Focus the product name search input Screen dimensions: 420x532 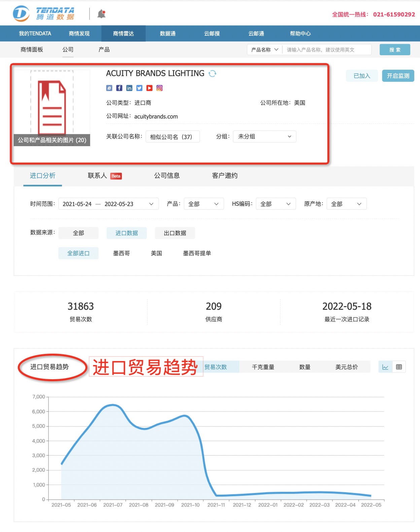[327, 49]
